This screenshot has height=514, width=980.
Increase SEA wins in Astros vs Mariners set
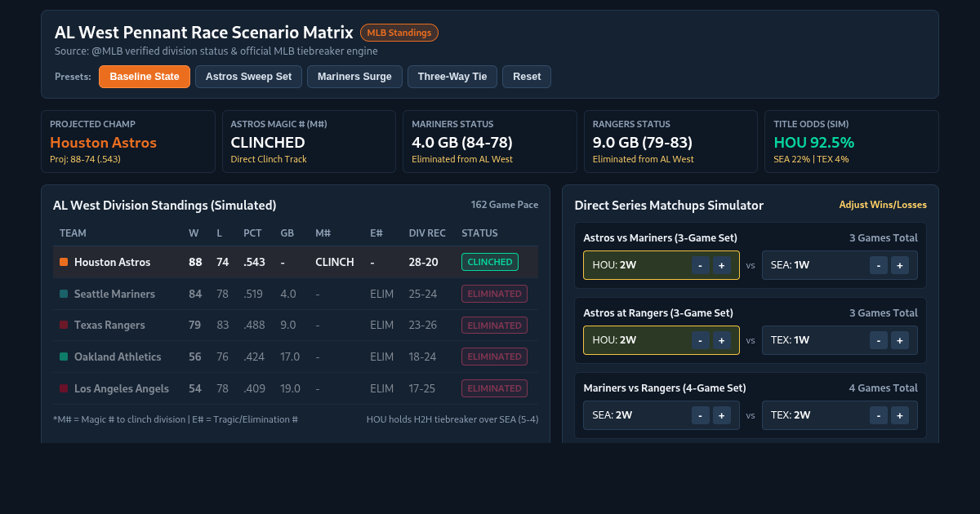point(900,265)
